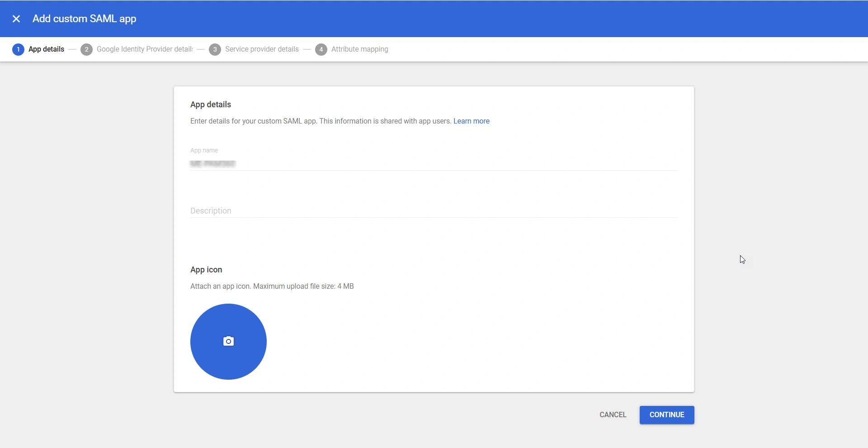Image resolution: width=868 pixels, height=448 pixels.
Task: Switch to the Service provider details step
Action: click(x=262, y=49)
